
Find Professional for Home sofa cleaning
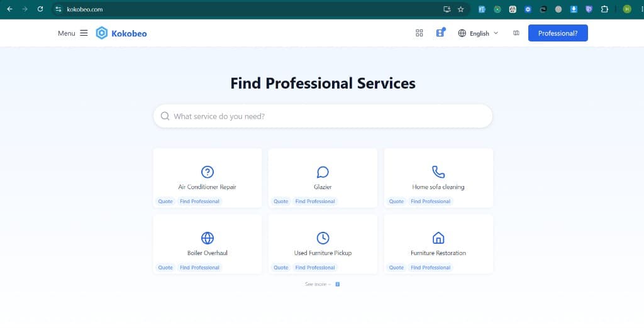pos(430,202)
